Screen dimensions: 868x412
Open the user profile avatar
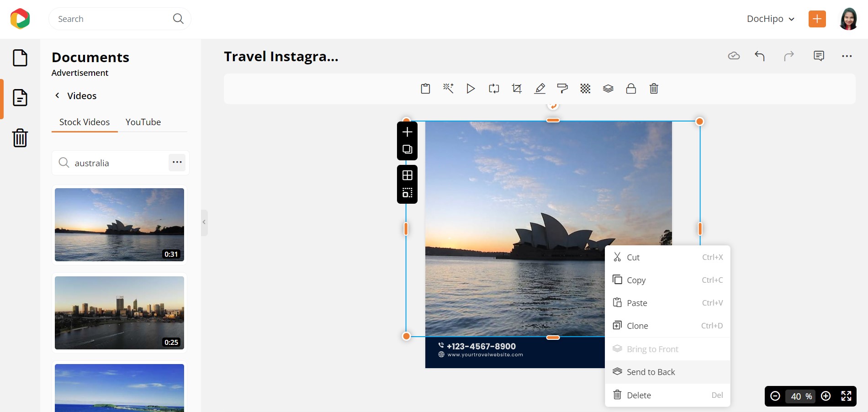tap(849, 19)
